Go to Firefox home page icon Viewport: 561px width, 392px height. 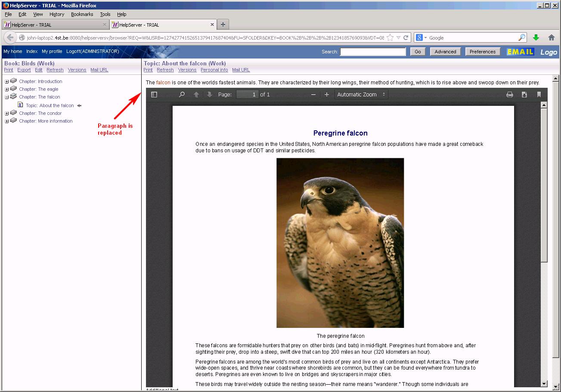551,37
